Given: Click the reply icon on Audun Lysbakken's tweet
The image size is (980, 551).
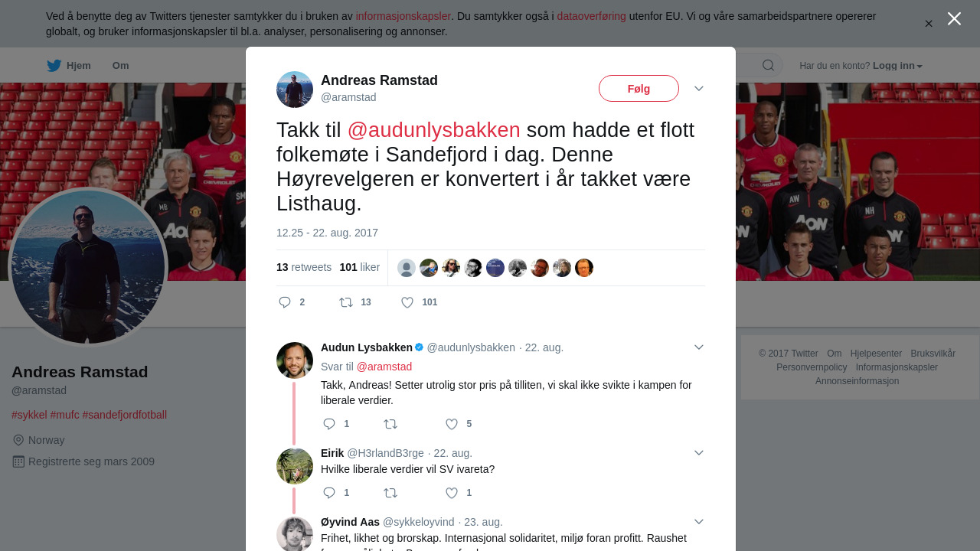Looking at the screenshot, I should pyautogui.click(x=329, y=424).
